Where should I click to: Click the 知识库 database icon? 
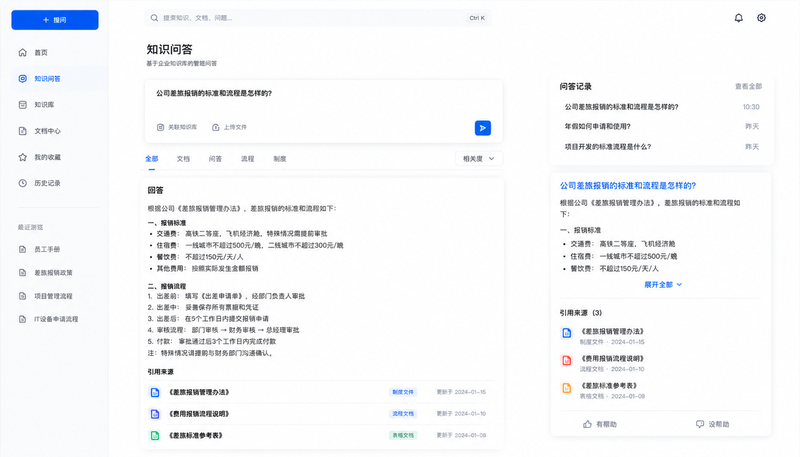[22, 105]
